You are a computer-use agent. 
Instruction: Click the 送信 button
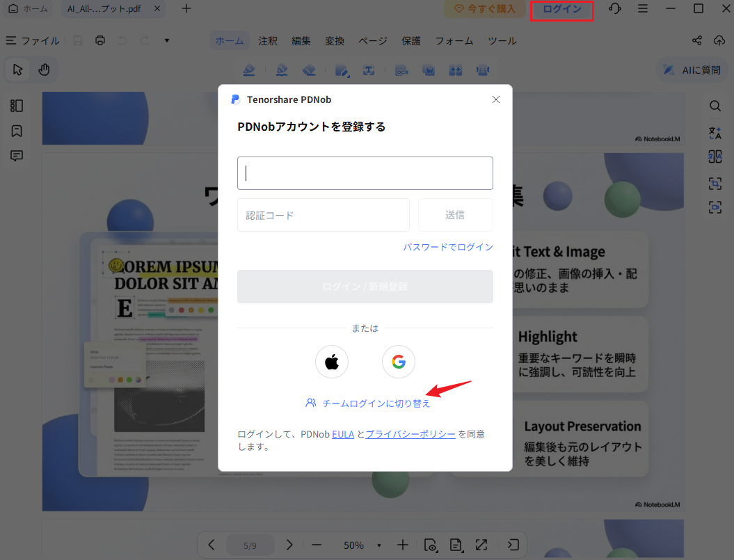(455, 215)
